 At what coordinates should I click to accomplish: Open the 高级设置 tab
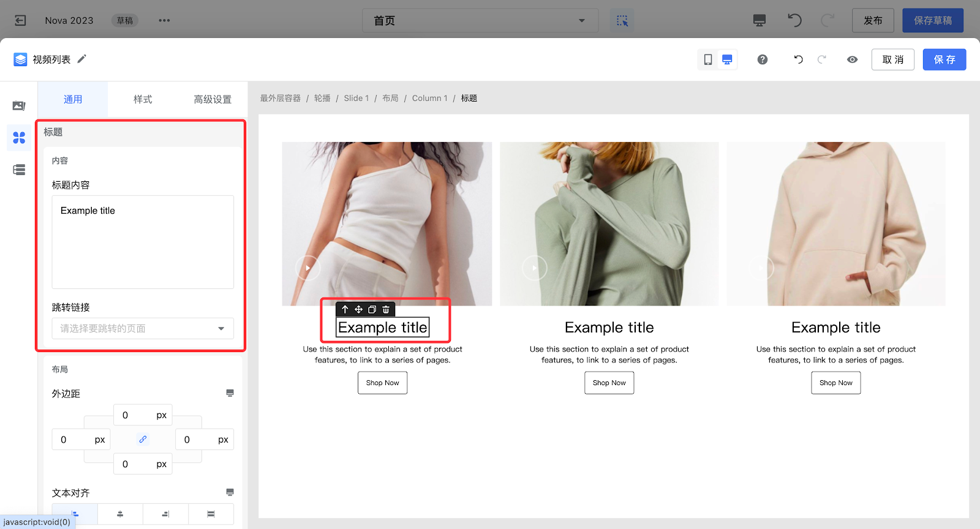point(213,99)
